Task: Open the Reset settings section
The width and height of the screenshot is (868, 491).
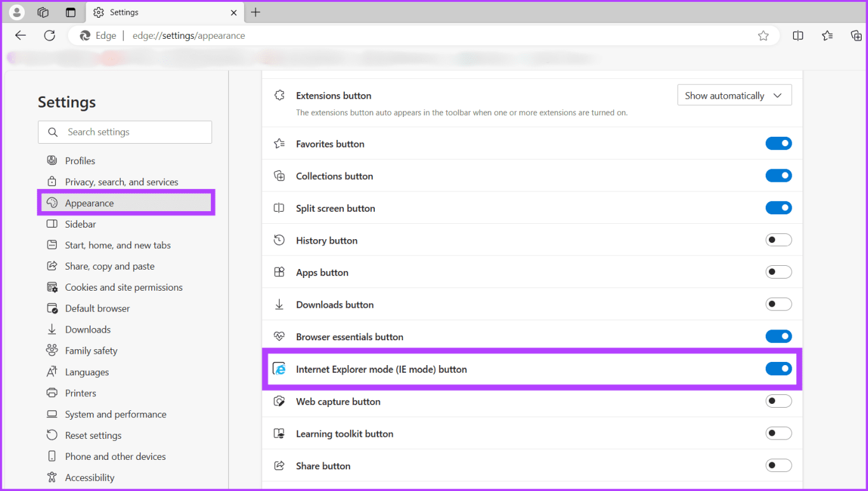Action: 93,436
